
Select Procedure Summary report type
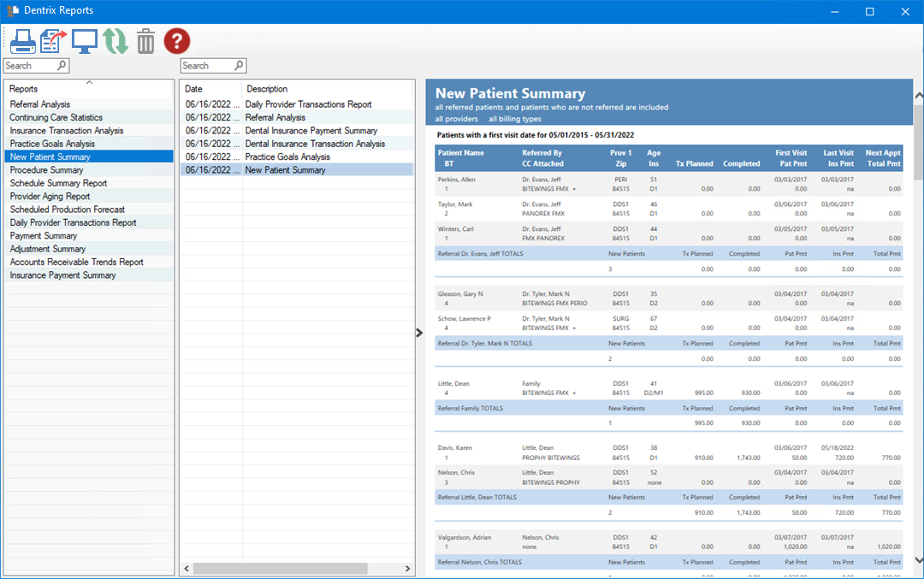pyautogui.click(x=46, y=170)
